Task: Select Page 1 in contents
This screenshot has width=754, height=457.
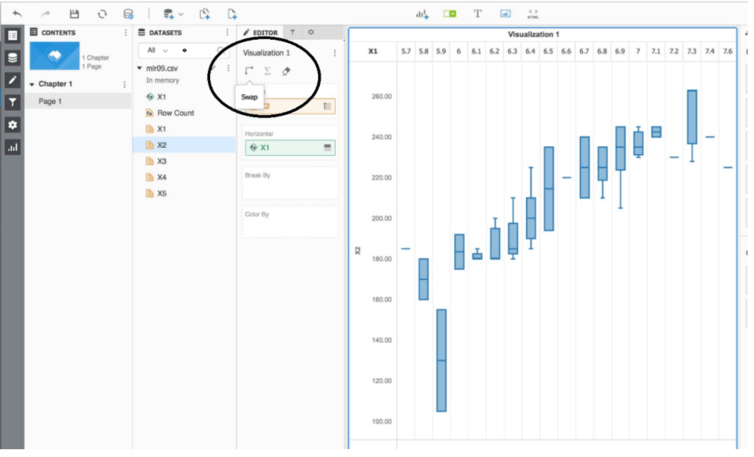Action: tap(50, 101)
